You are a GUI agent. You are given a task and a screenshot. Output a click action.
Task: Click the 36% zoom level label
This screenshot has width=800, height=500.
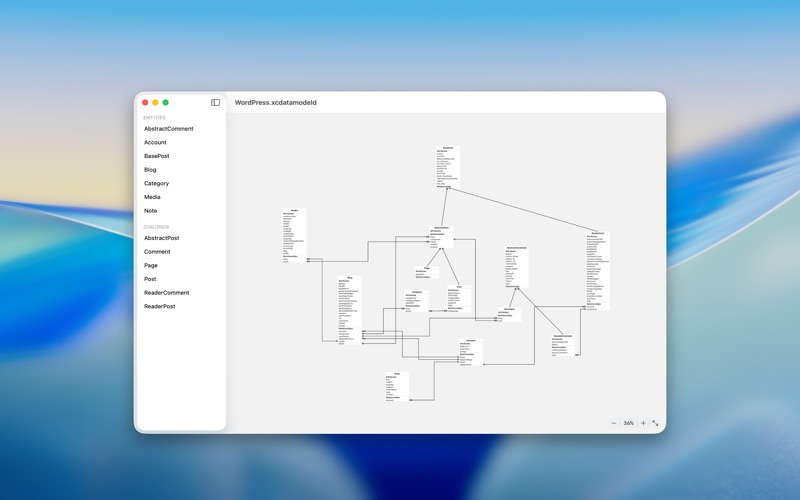tap(628, 423)
